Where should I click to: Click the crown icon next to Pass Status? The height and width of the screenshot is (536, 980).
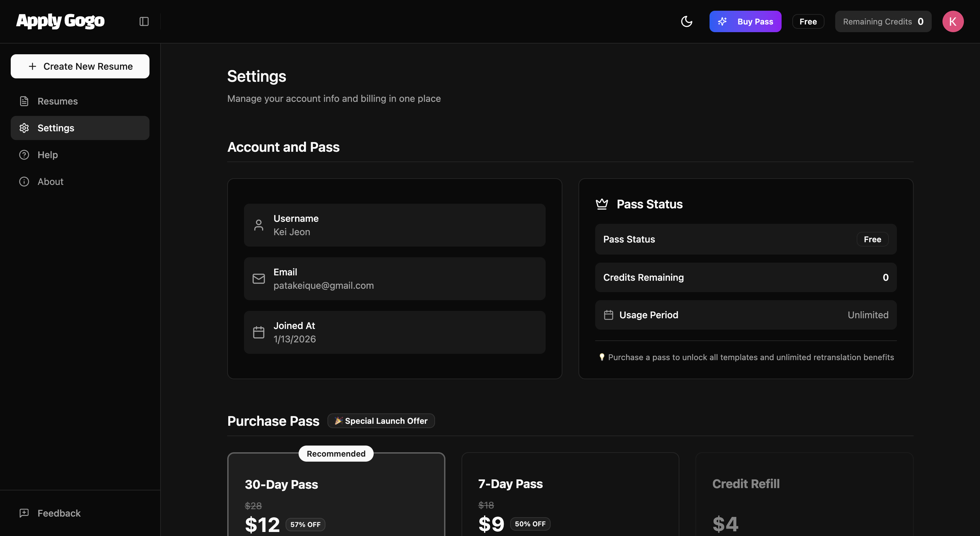602,204
